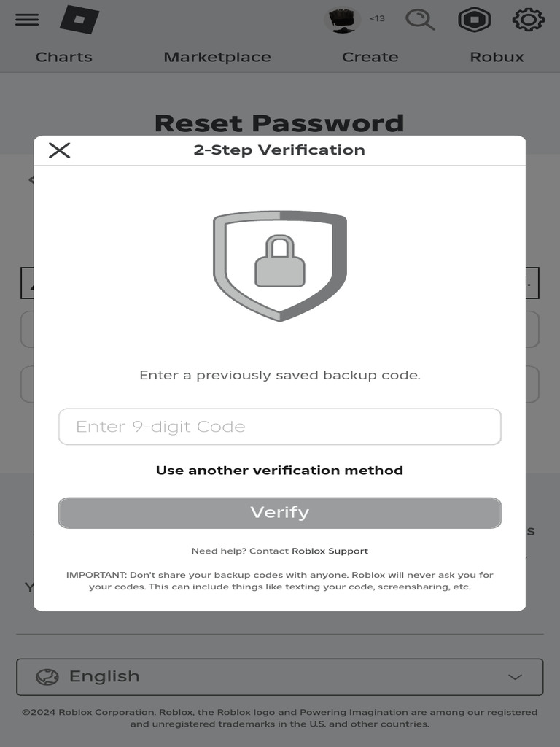Open the settings gear icon
Viewport: 560px width, 747px height.
click(x=529, y=20)
